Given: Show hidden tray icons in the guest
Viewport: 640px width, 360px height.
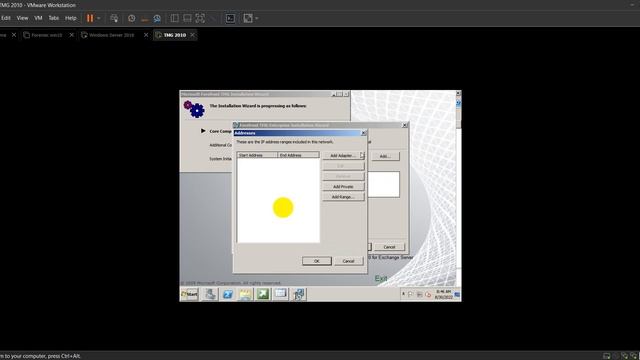Looking at the screenshot, I should pos(403,294).
